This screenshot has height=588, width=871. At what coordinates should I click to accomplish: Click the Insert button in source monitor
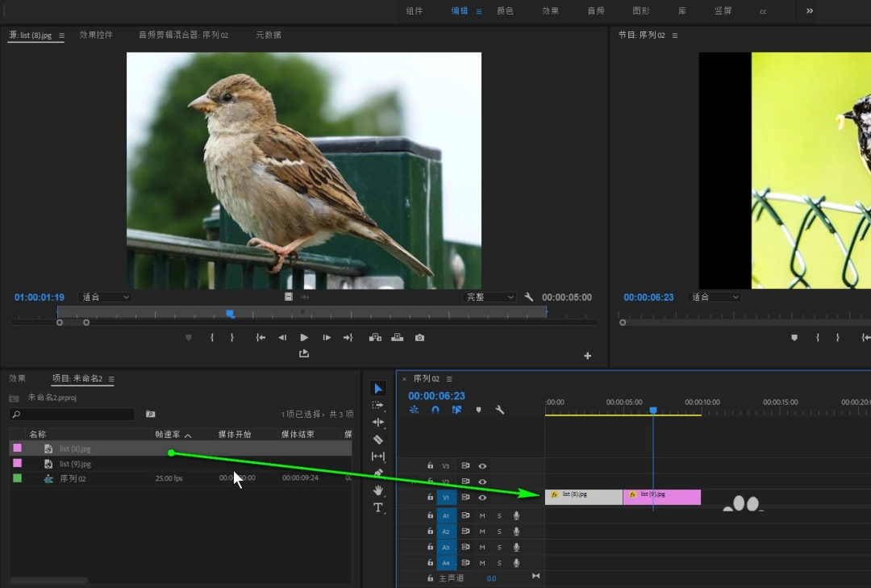tap(375, 337)
